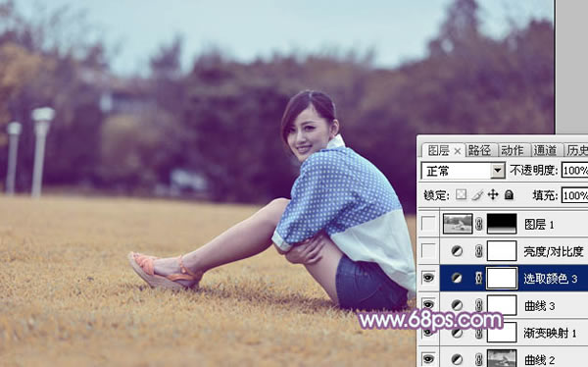Select the 曲线 2 layer mask
588x367 pixels.
(x=502, y=358)
